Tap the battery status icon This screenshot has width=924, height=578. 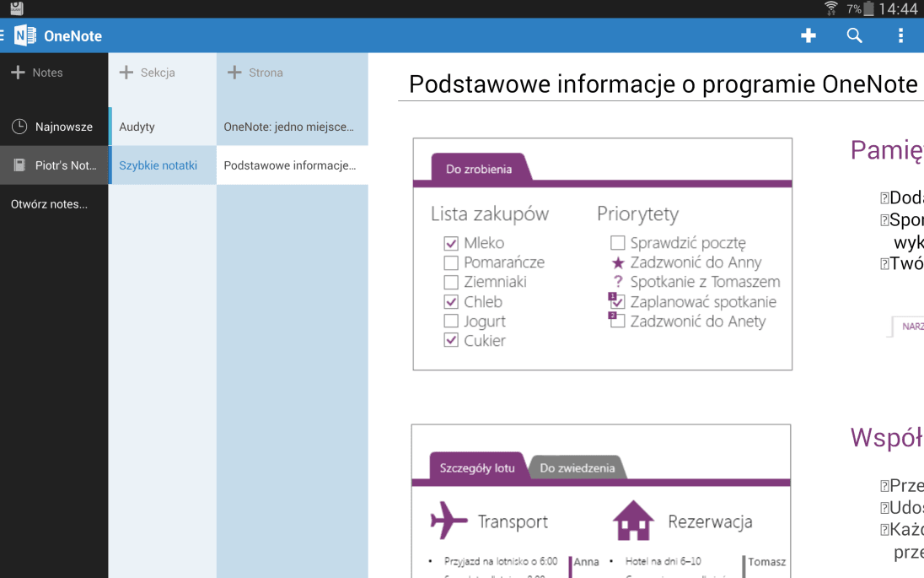(x=868, y=8)
